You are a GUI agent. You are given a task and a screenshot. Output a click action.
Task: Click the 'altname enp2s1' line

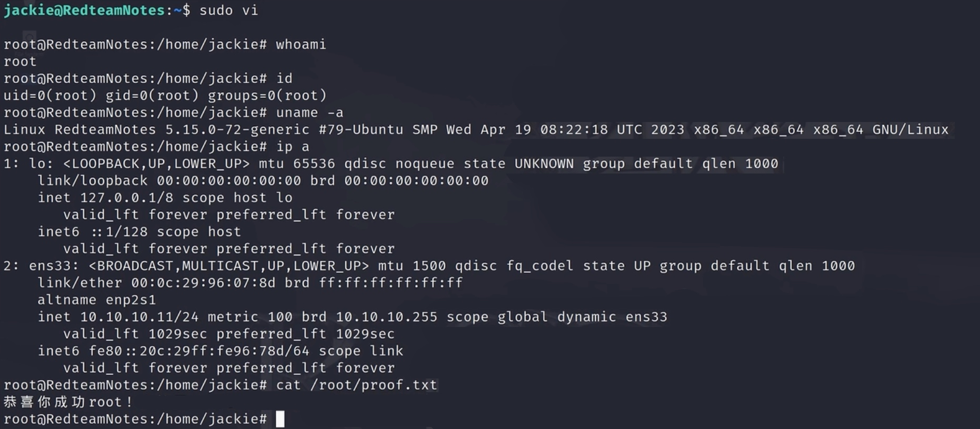coord(96,300)
